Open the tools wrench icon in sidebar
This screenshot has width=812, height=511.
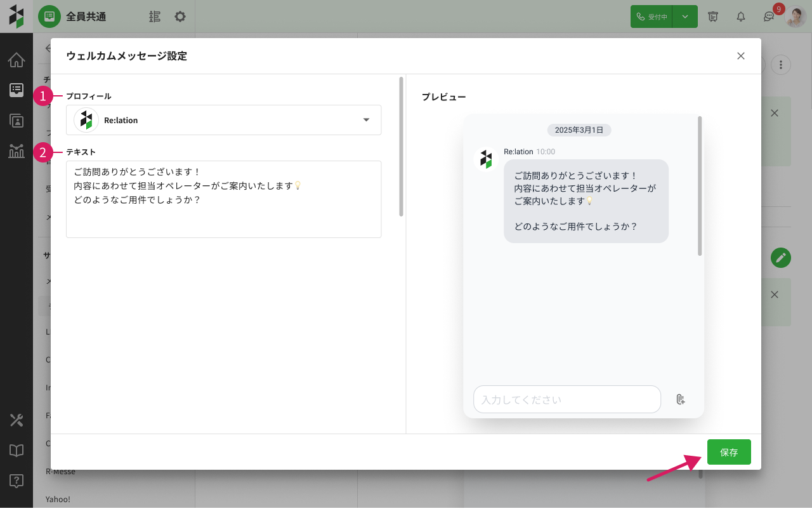[16, 420]
